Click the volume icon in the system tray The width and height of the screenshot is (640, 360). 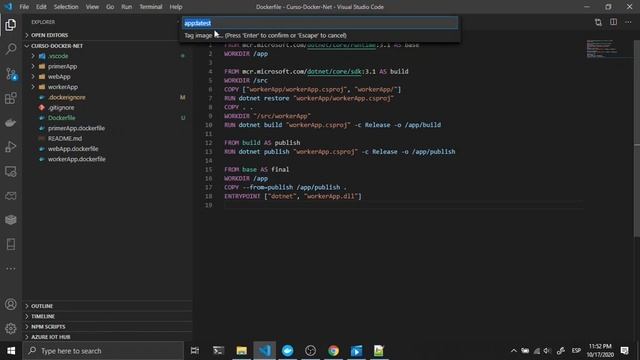coord(547,351)
